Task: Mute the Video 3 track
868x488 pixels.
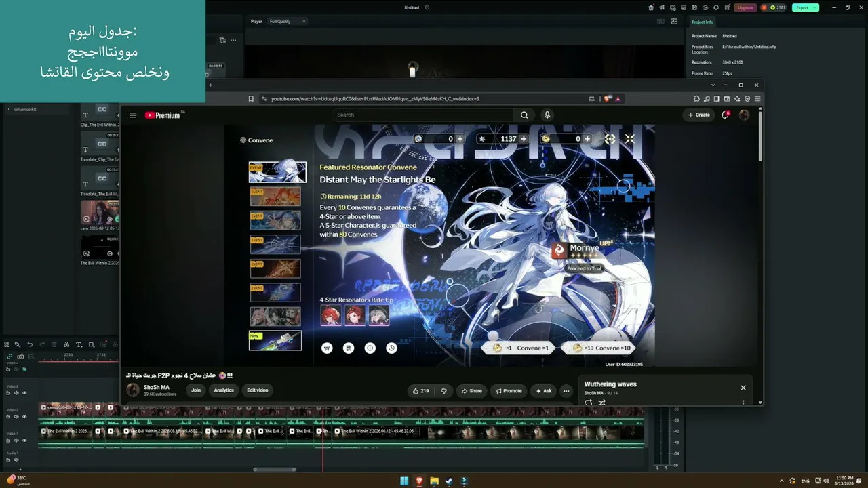Action: pyautogui.click(x=16, y=393)
